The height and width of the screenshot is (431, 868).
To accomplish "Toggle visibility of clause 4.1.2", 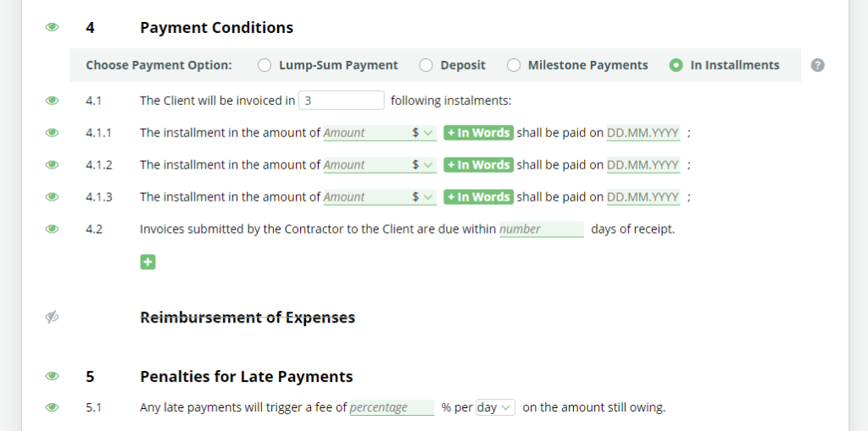I will (52, 165).
